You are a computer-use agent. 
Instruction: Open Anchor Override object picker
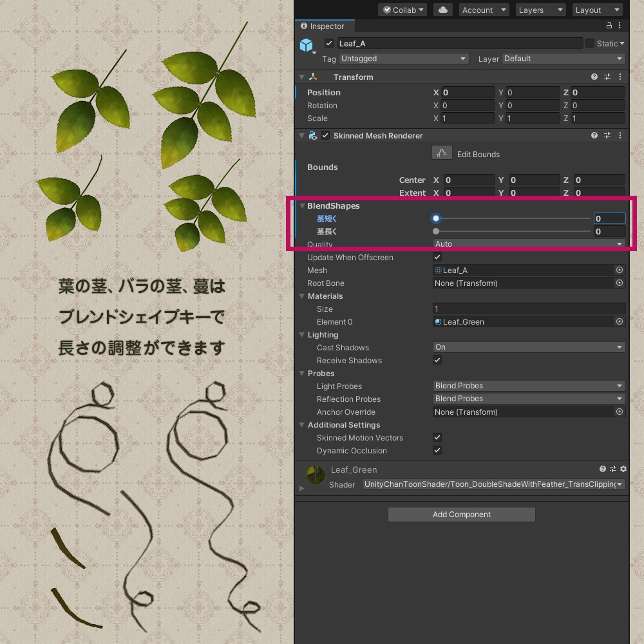pyautogui.click(x=620, y=412)
